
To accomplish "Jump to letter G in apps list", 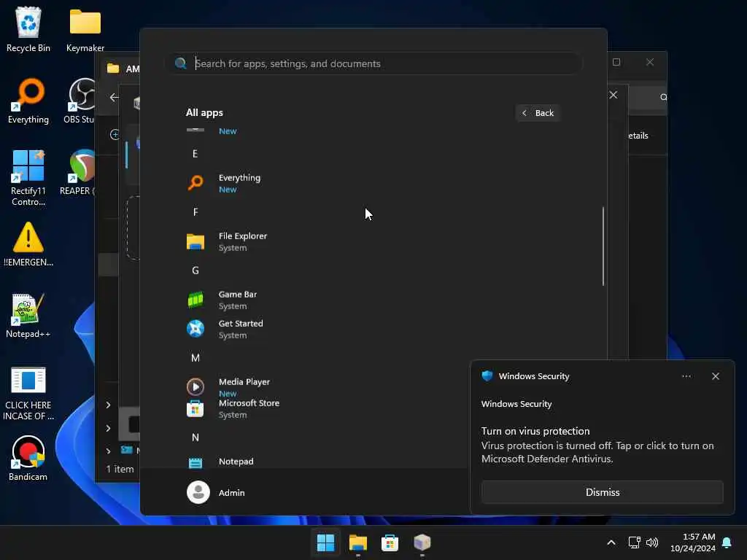I will [196, 271].
